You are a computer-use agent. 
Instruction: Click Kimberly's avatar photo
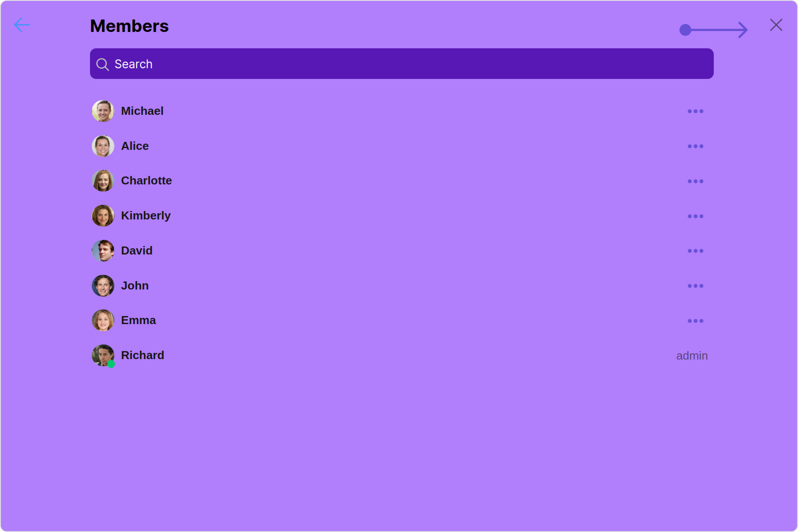point(103,215)
